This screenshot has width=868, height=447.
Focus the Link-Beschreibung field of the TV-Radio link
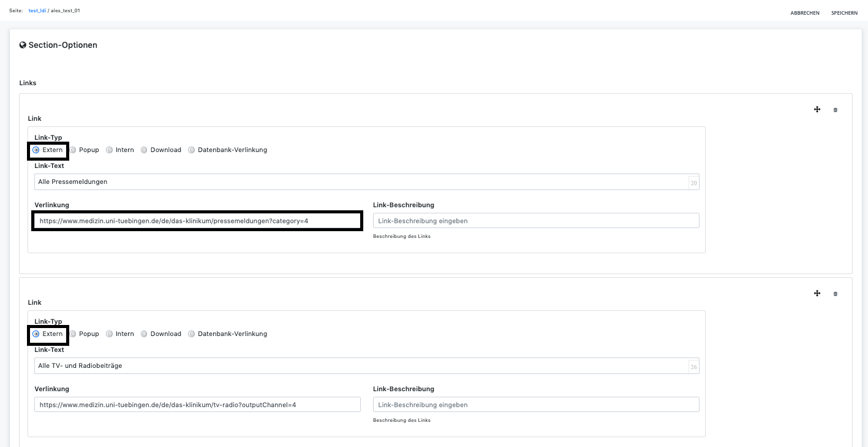536,405
